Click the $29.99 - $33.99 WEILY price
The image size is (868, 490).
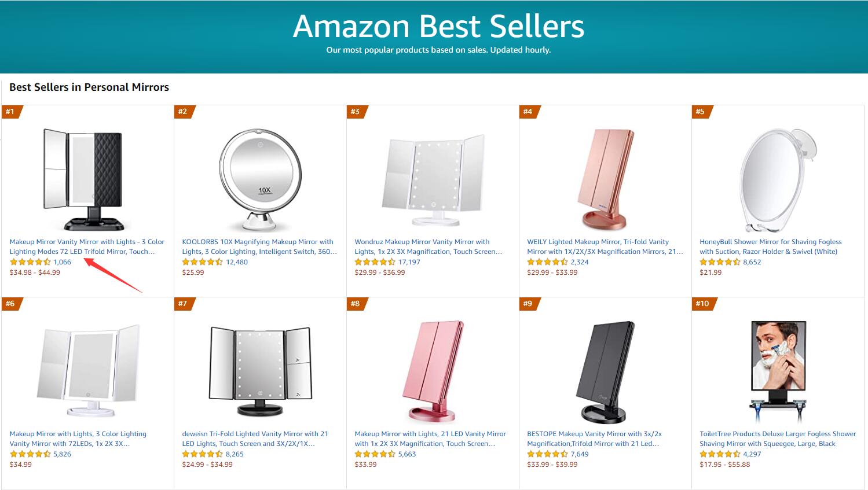(x=552, y=272)
